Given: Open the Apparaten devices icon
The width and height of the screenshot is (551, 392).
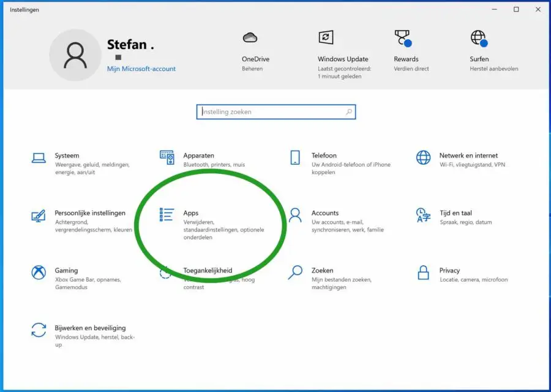Looking at the screenshot, I should coord(167,157).
